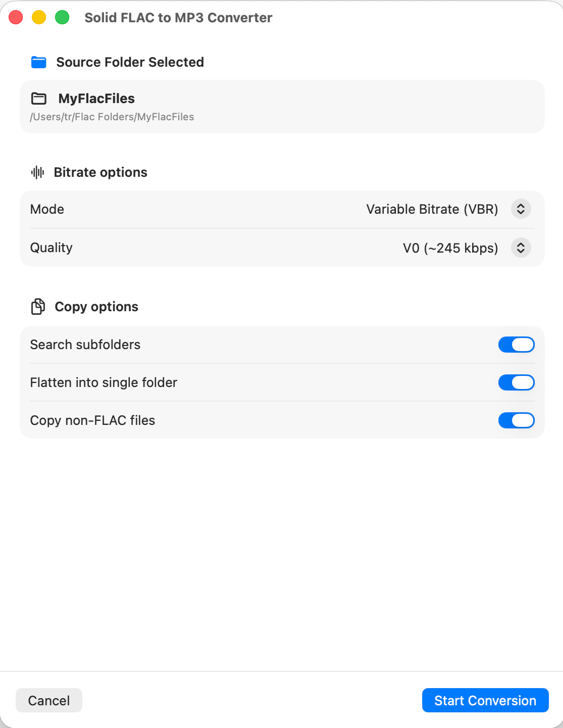
Task: Open the Quality dropdown arrows
Action: pos(521,248)
